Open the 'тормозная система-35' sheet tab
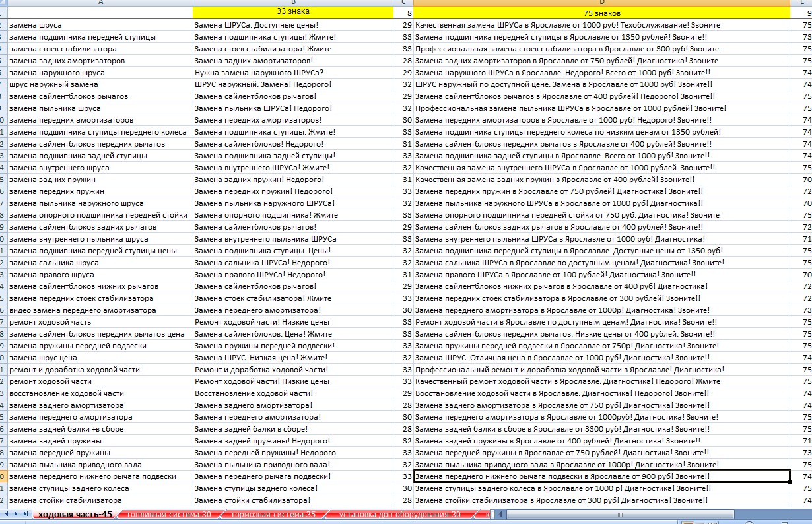 273,514
